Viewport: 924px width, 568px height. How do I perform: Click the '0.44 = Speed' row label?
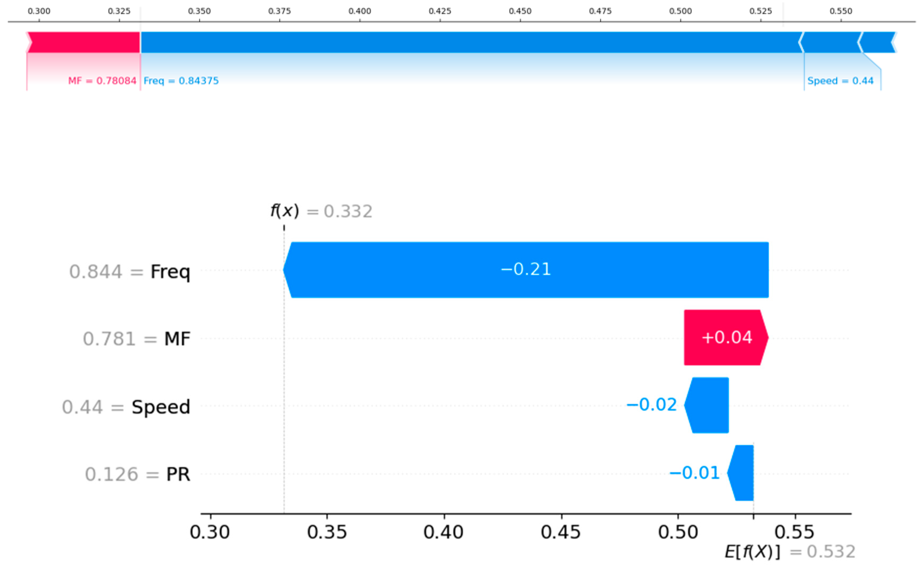[x=126, y=407]
